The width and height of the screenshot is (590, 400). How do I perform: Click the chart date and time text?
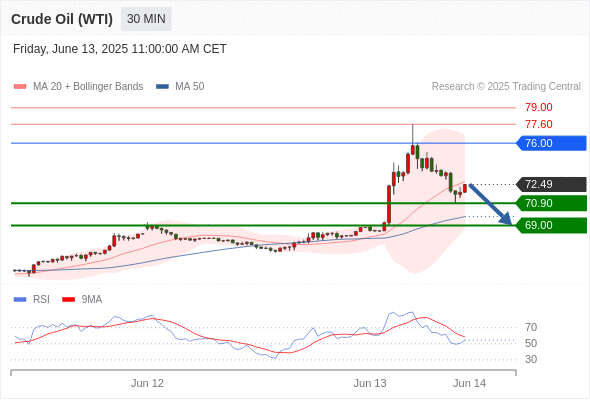tap(120, 49)
